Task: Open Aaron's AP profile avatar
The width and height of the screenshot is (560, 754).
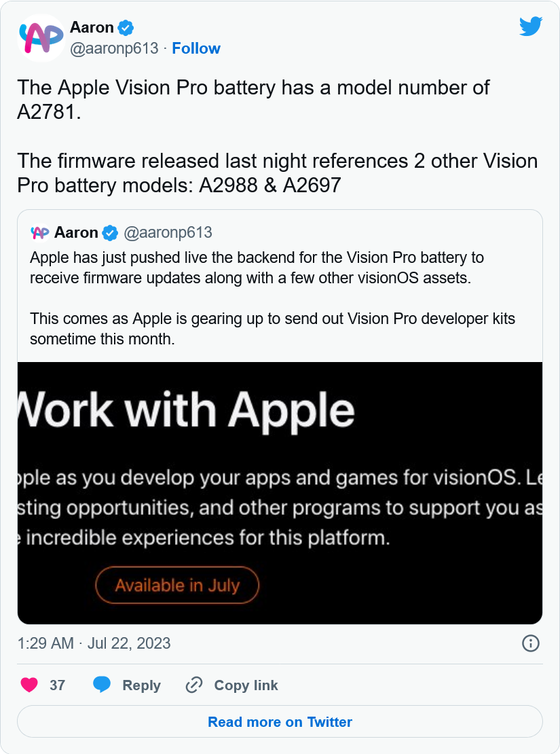Action: pyautogui.click(x=41, y=38)
